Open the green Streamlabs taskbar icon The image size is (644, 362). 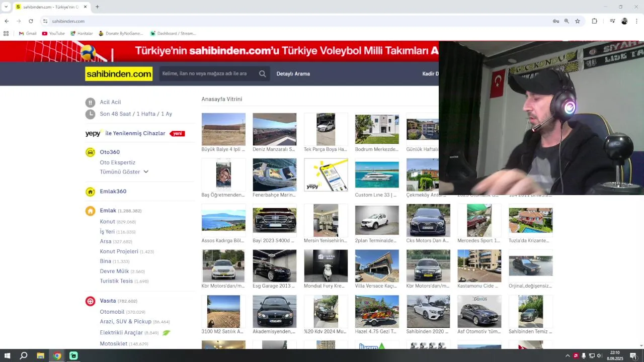tap(73, 356)
